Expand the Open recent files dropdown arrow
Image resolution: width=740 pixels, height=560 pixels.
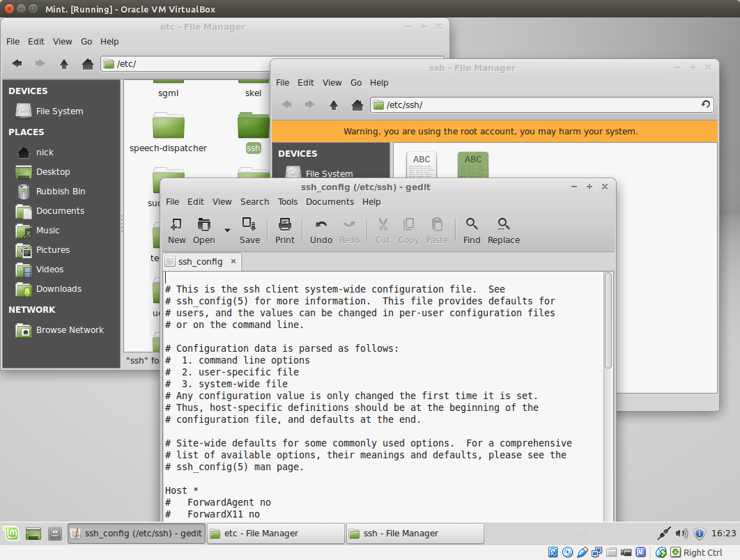click(227, 230)
